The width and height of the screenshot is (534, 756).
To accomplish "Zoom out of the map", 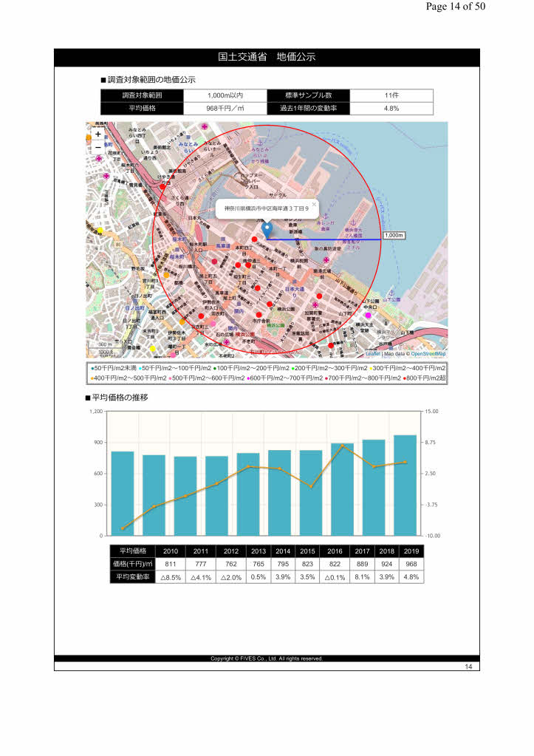I will [x=97, y=147].
